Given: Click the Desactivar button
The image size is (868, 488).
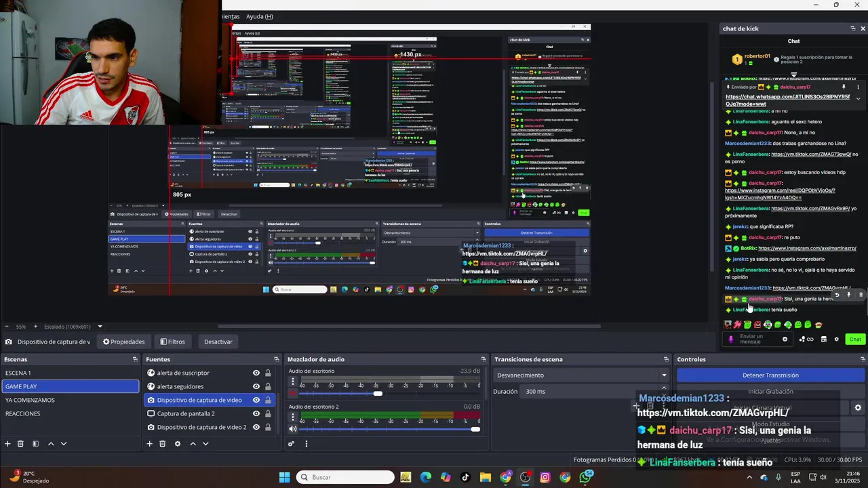Looking at the screenshot, I should 218,342.
